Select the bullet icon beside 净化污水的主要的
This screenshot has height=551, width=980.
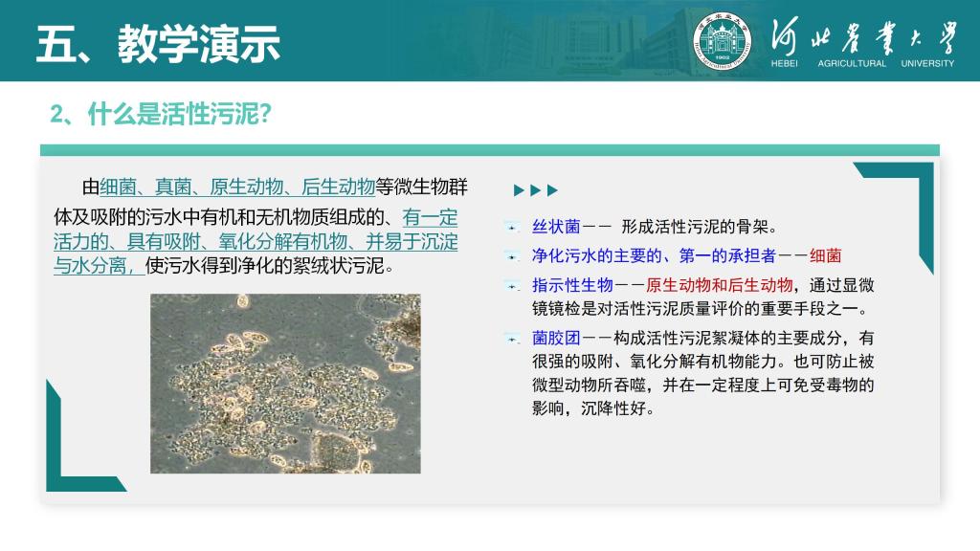coord(511,256)
